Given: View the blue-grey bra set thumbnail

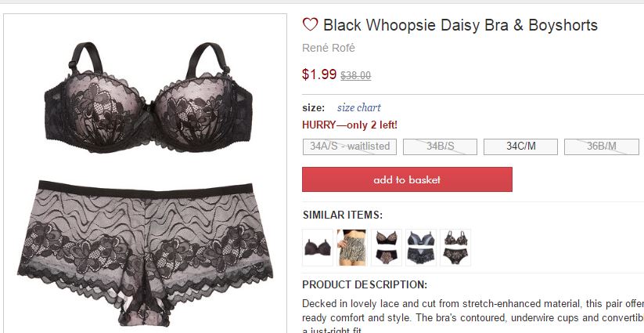Looking at the screenshot, I should click(421, 248).
